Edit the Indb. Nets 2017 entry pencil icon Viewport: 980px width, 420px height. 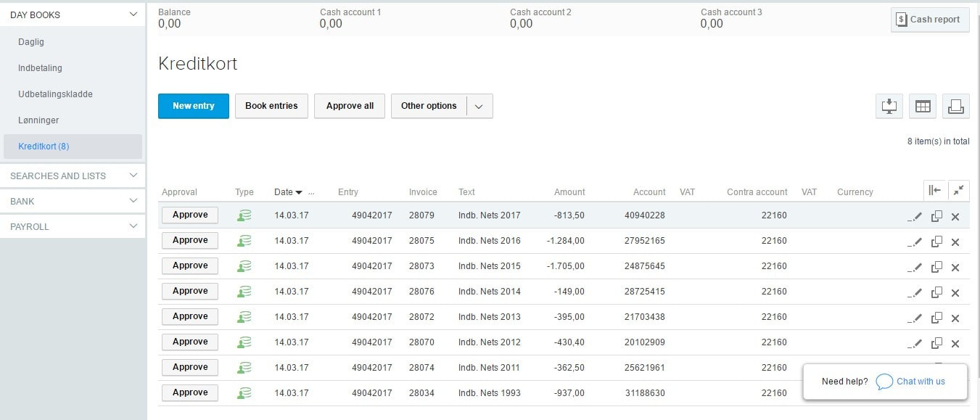coord(916,216)
